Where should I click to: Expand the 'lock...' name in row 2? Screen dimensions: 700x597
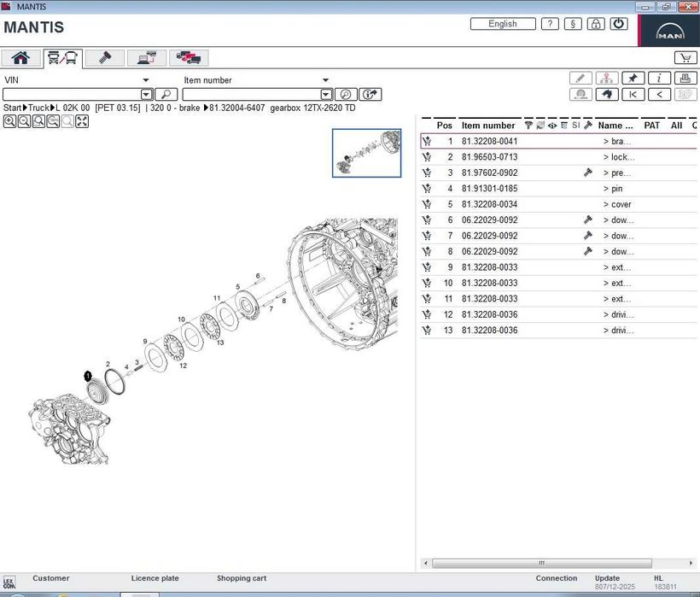tap(619, 157)
